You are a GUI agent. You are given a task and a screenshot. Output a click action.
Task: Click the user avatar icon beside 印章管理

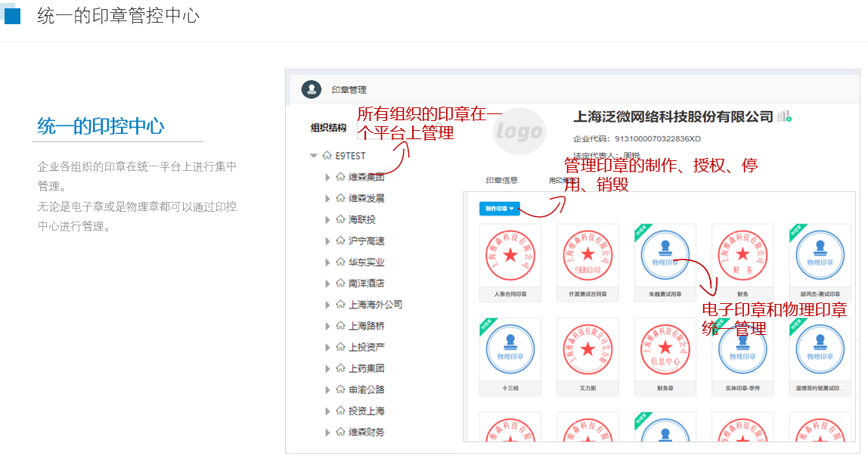coord(311,89)
